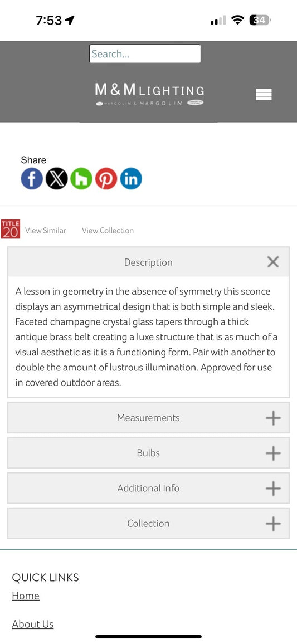Viewport: 297px width, 644px height.
Task: Click the Description header bar
Action: [x=148, y=262]
